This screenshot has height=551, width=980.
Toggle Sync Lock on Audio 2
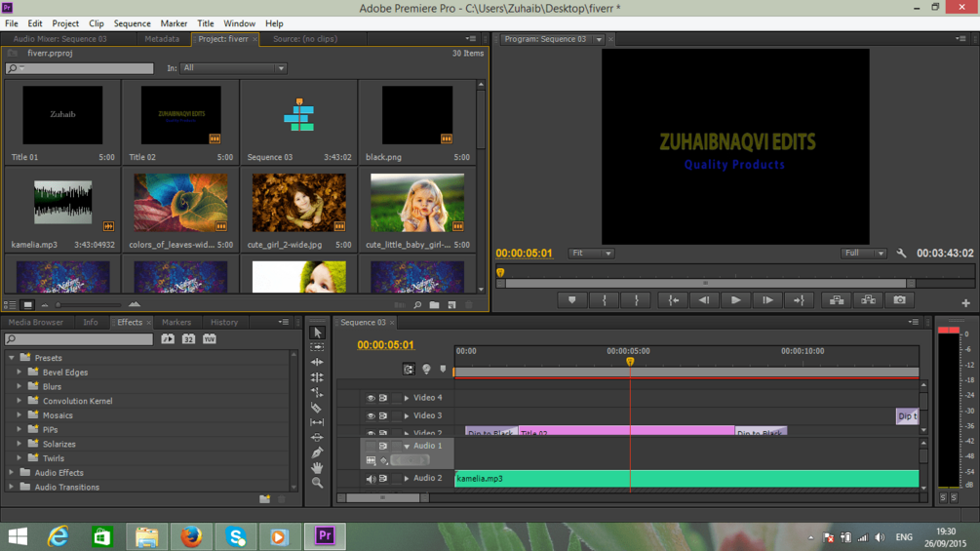(383, 479)
